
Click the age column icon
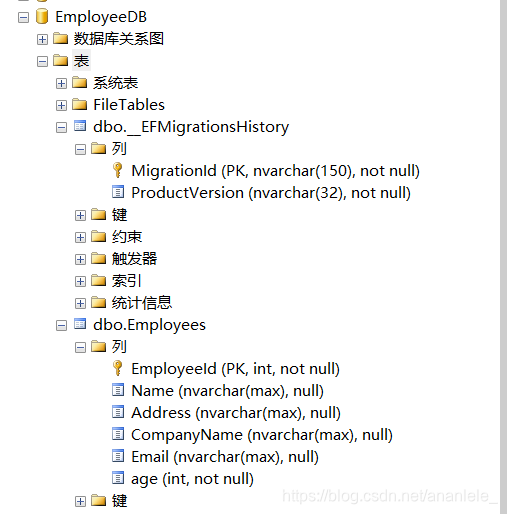pyautogui.click(x=118, y=478)
